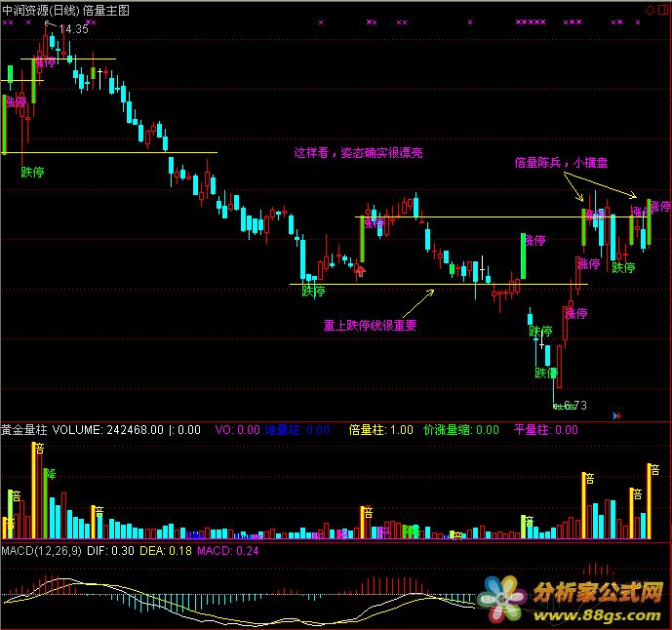Click annotation 倍量陈兵，小横盘
672x630 pixels.
click(x=561, y=163)
